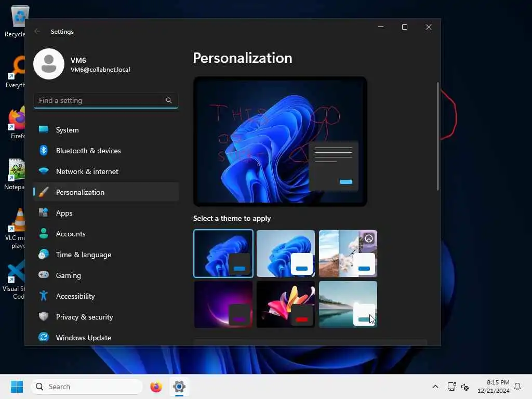Open Firefox from the taskbar

click(x=156, y=387)
